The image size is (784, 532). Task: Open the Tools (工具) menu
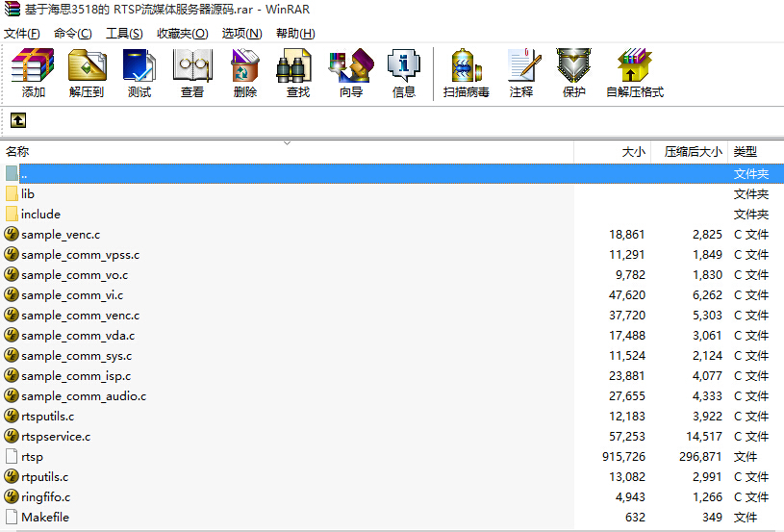124,33
